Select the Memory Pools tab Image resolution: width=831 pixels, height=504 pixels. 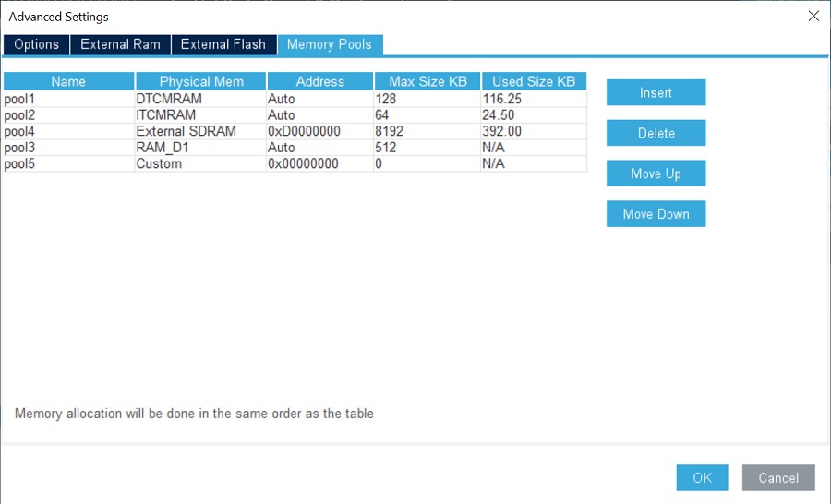tap(329, 44)
